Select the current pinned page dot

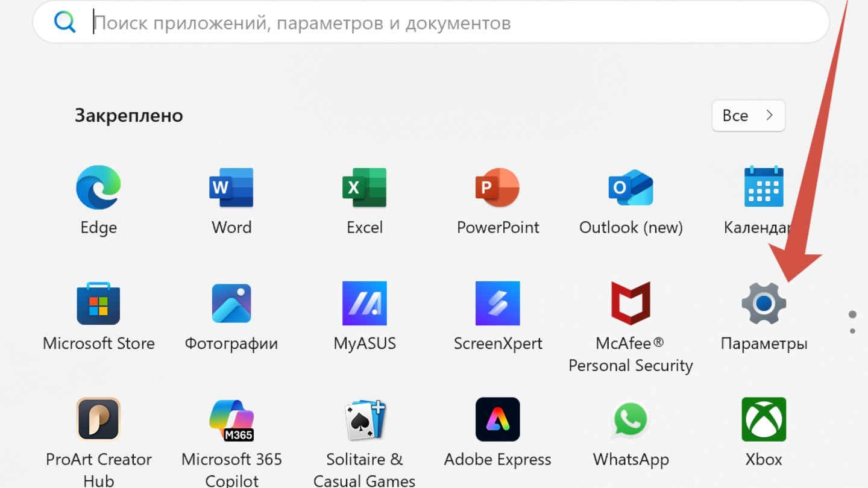point(852,314)
